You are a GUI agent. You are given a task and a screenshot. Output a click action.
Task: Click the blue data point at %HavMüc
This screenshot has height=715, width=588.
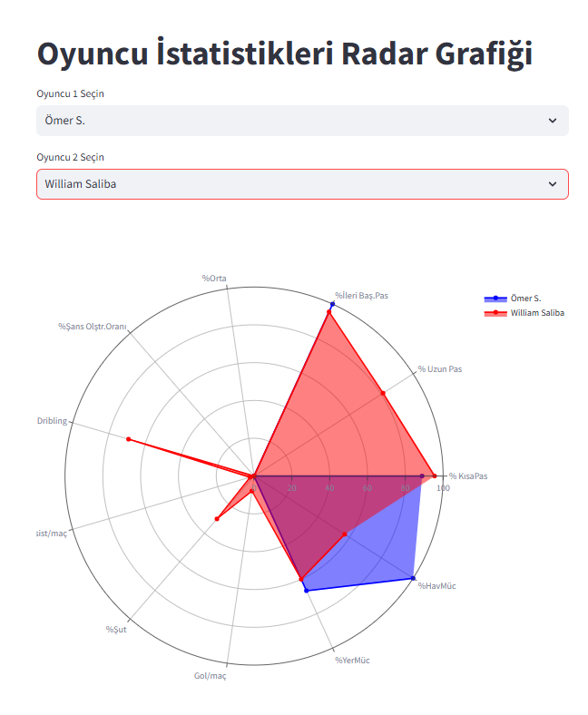(414, 578)
